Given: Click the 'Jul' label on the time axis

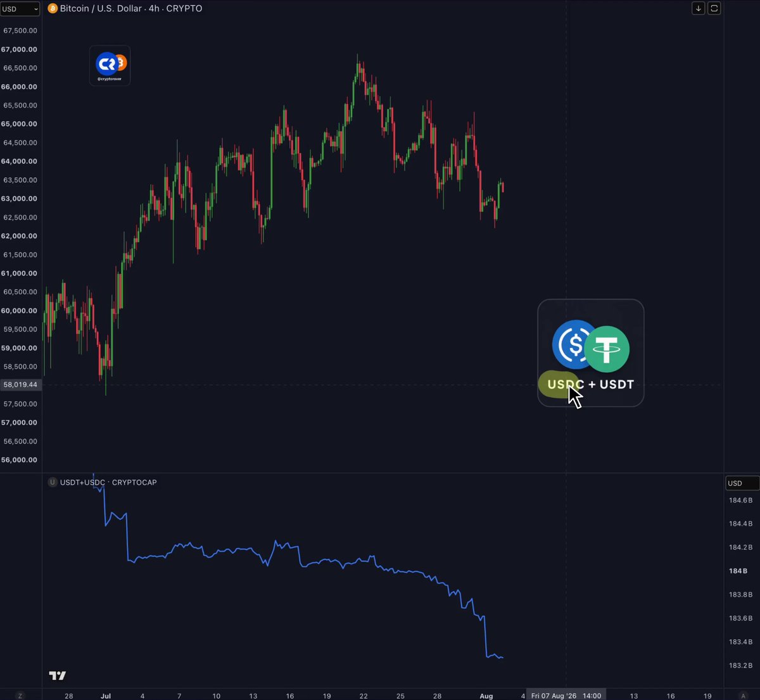Looking at the screenshot, I should click(105, 696).
